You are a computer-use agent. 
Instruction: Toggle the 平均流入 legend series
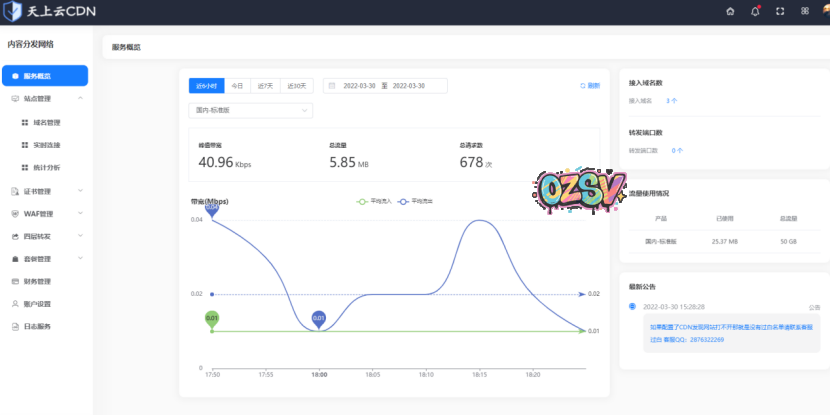[375, 201]
